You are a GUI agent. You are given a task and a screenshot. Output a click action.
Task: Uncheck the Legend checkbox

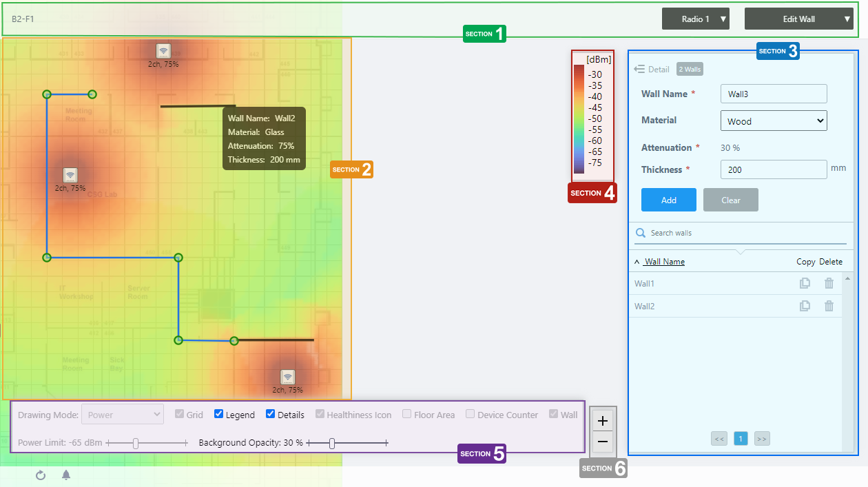click(x=219, y=415)
